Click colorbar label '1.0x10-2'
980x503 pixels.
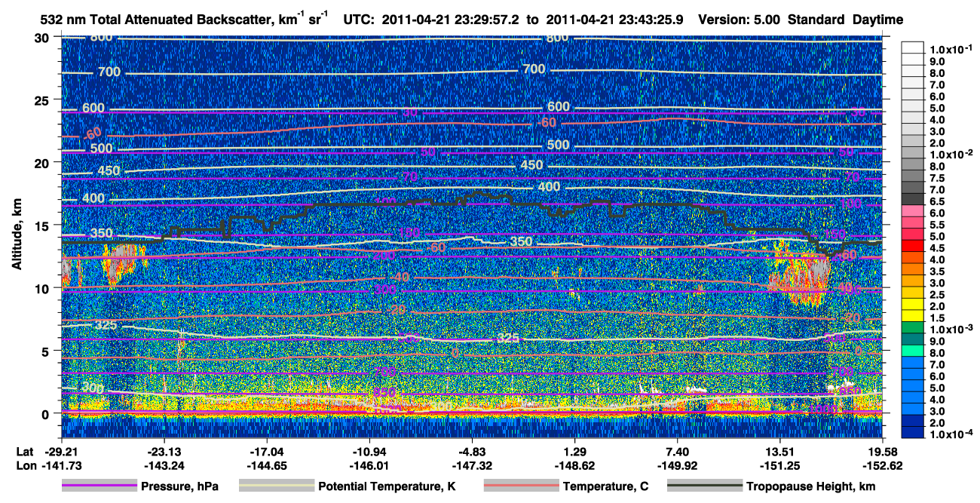pos(951,154)
